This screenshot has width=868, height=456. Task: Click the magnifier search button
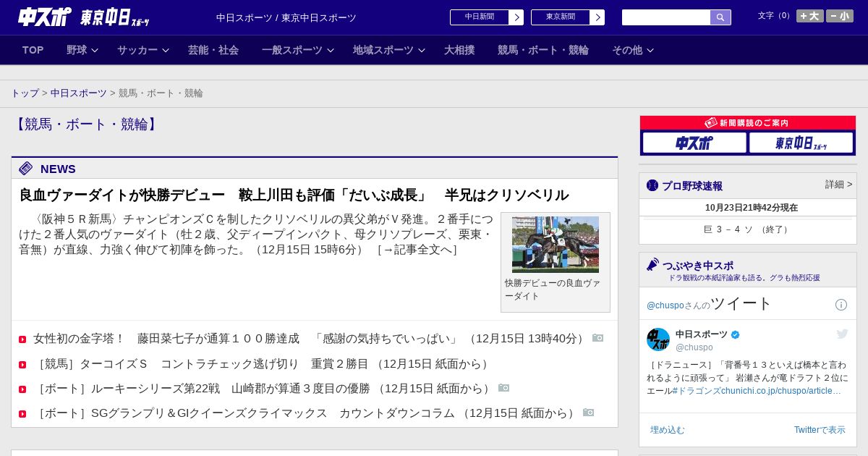tap(720, 17)
